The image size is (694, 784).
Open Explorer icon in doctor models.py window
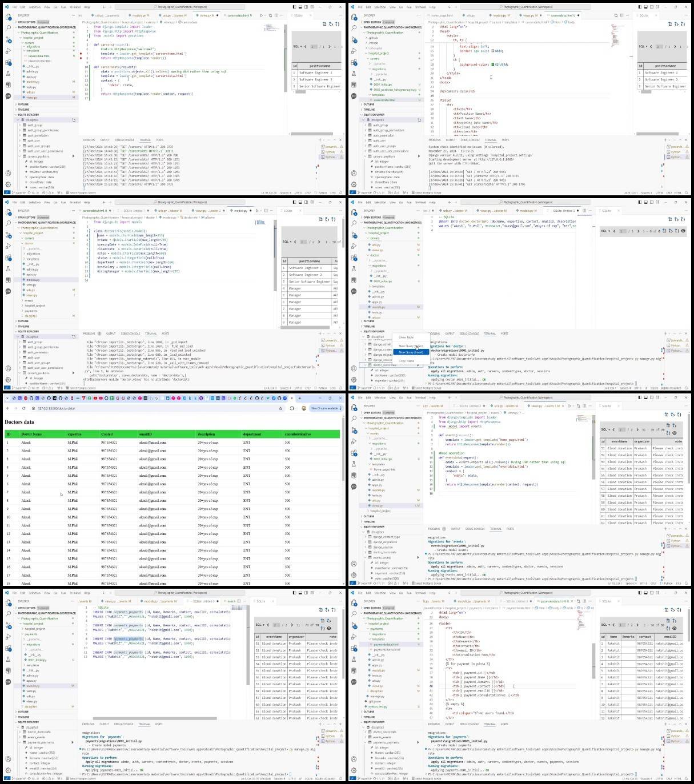tap(8, 212)
